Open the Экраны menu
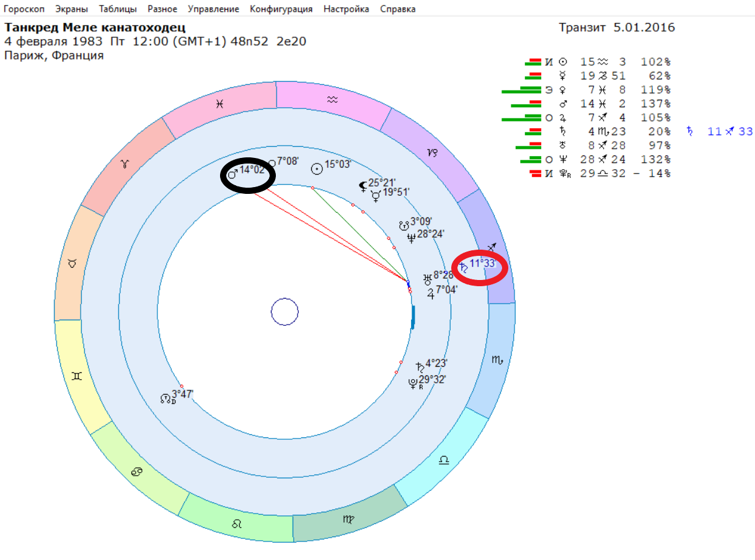Screen dimensions: 755x560 point(71,9)
